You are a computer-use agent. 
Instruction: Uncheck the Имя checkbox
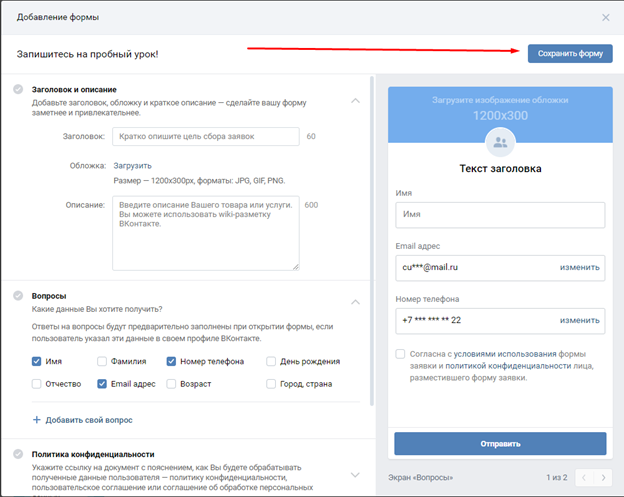pos(36,361)
